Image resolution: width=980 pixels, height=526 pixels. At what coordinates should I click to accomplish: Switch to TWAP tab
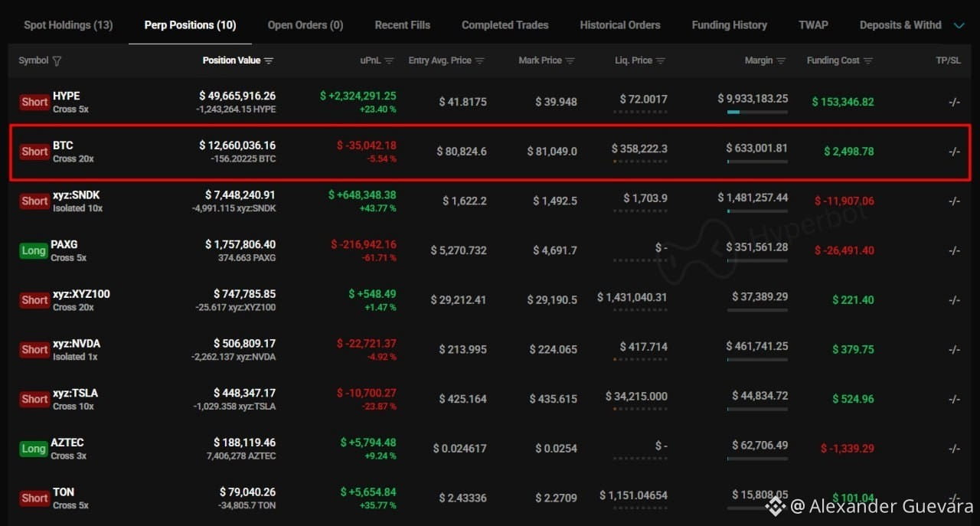tap(813, 25)
